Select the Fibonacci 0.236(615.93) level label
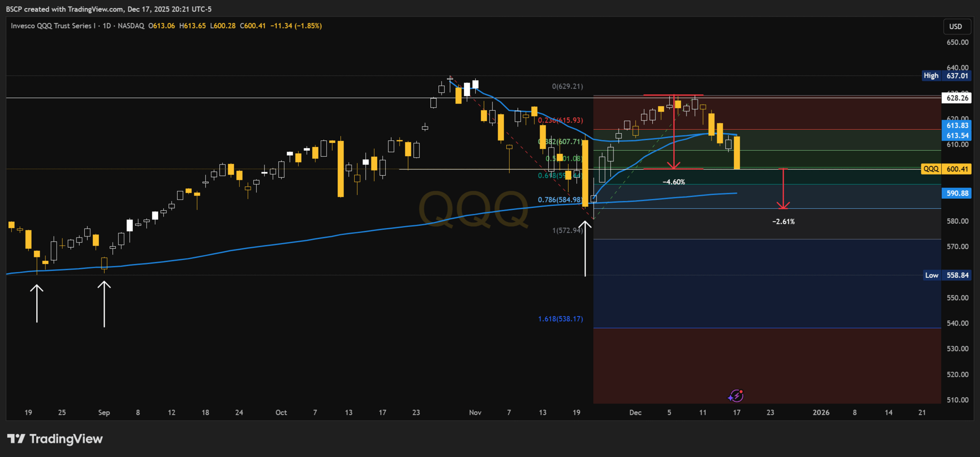 pos(560,121)
